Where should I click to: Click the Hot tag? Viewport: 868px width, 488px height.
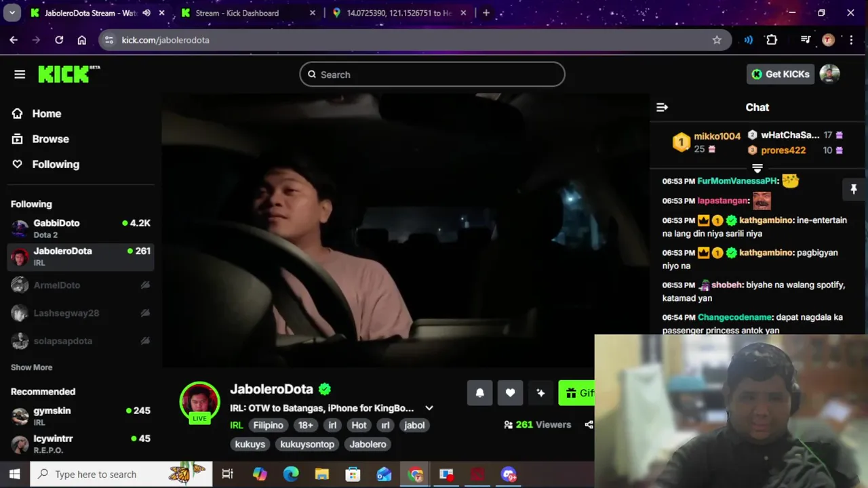click(359, 425)
